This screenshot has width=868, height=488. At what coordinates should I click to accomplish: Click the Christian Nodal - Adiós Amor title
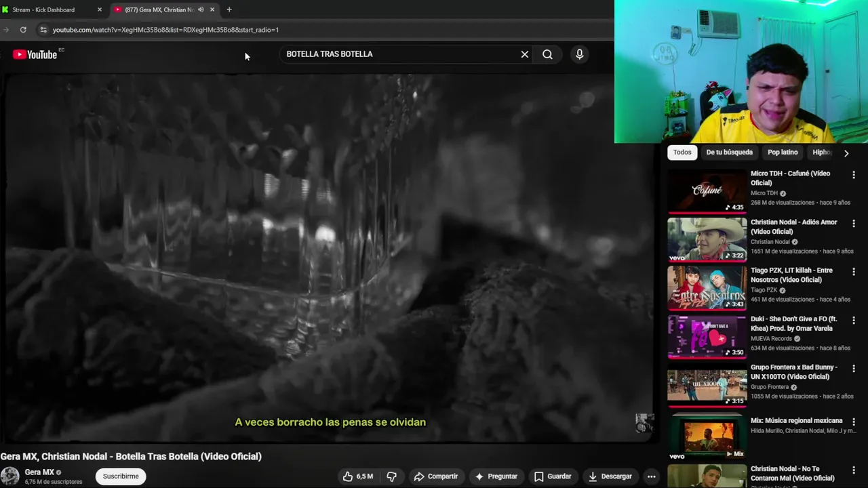click(793, 226)
